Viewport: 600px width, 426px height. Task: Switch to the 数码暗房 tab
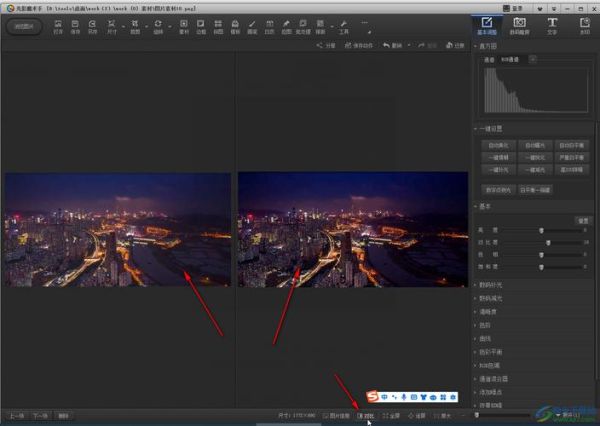click(x=519, y=24)
